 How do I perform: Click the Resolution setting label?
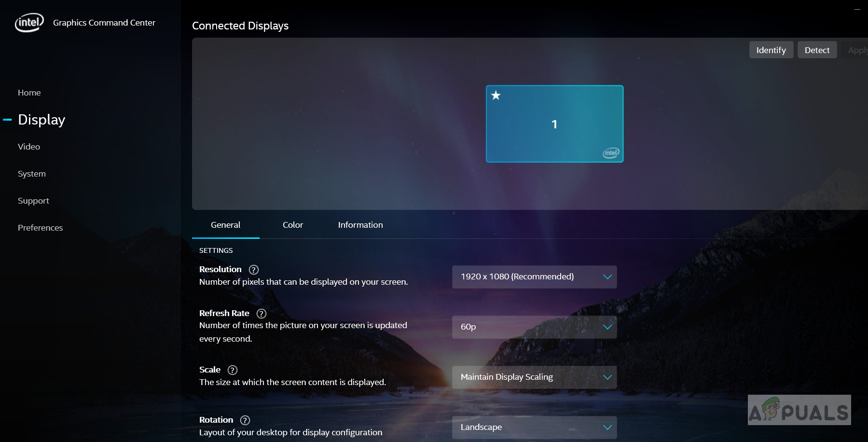coord(220,269)
